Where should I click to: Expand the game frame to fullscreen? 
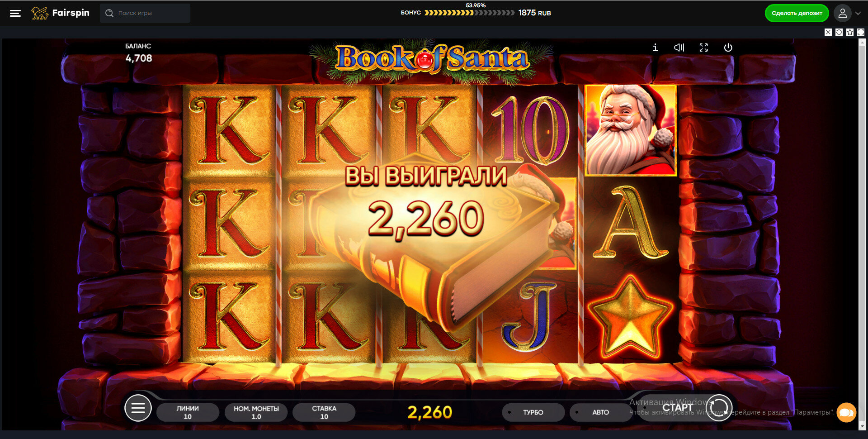coord(861,32)
